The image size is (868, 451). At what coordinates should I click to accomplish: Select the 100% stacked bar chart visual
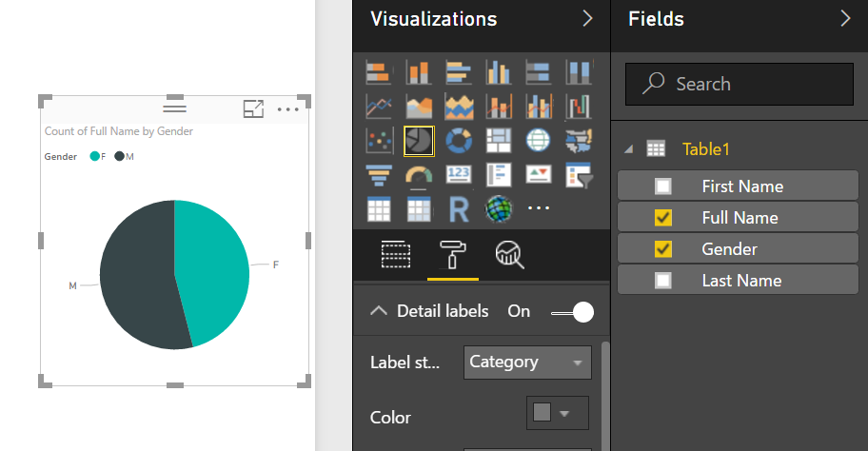(538, 72)
